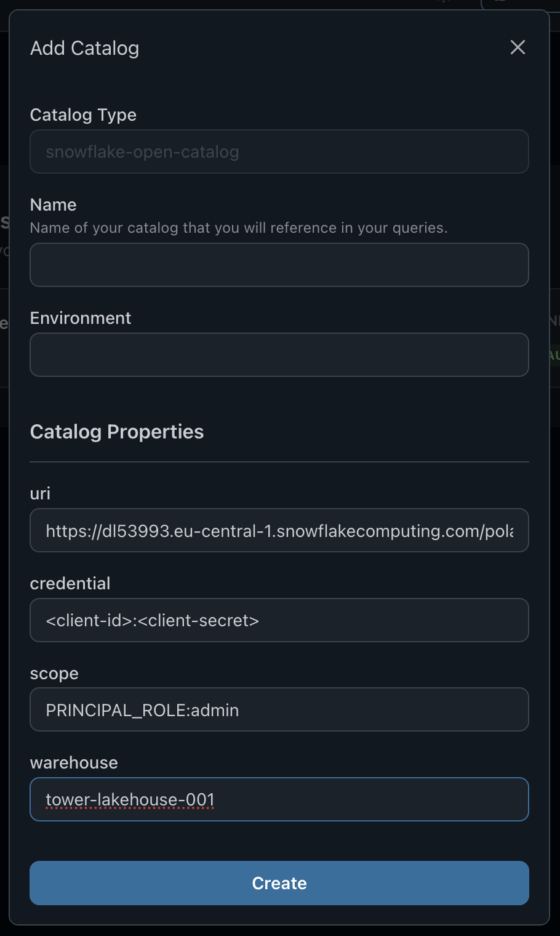560x936 pixels.
Task: Click the snowflake-open-catalog placeholder text
Action: (x=142, y=151)
